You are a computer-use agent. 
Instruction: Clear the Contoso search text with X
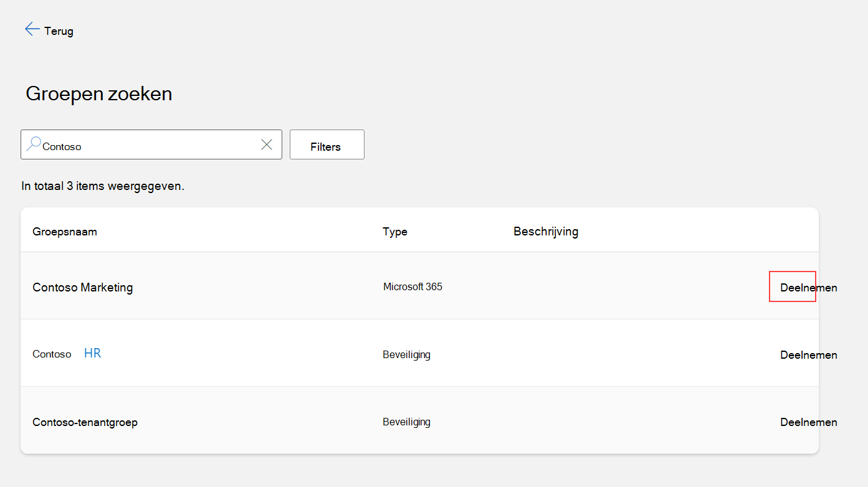tap(267, 144)
